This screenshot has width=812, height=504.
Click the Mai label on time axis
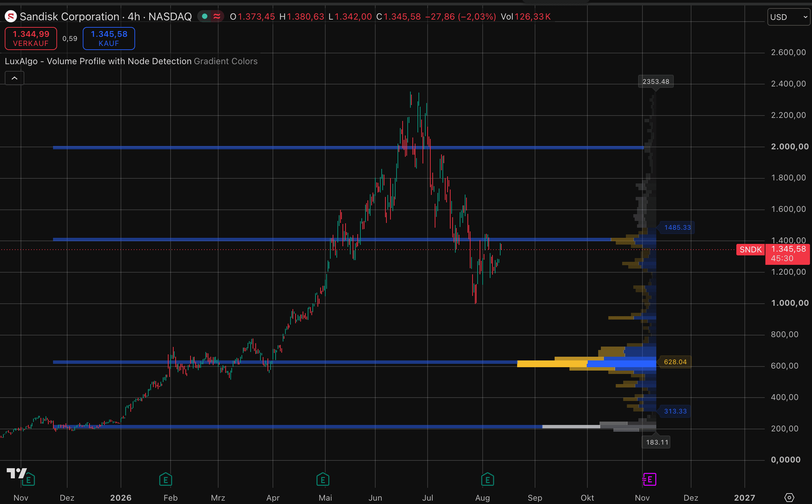point(325,498)
